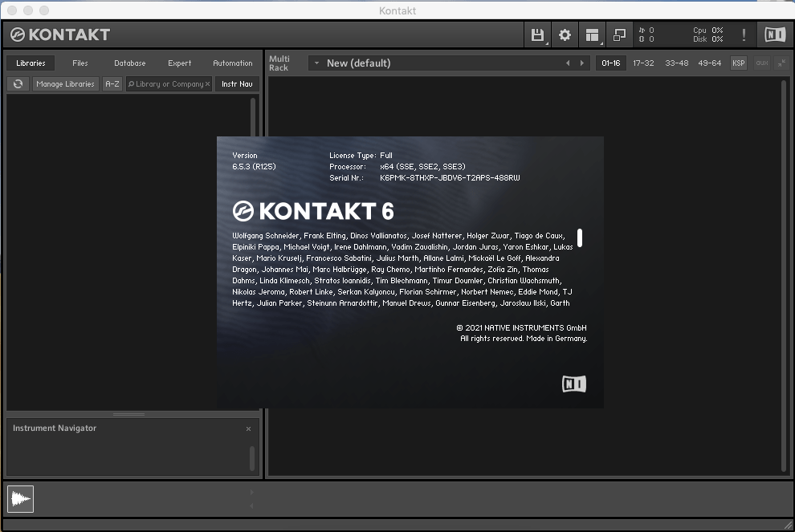This screenshot has width=795, height=532.
Task: Click the voice count indicator
Action: click(x=646, y=30)
